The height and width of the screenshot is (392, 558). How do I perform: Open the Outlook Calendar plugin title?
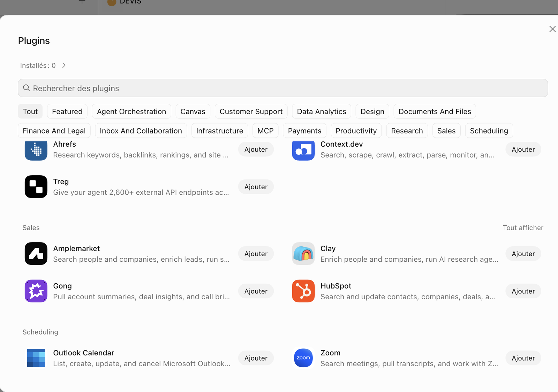pos(84,353)
